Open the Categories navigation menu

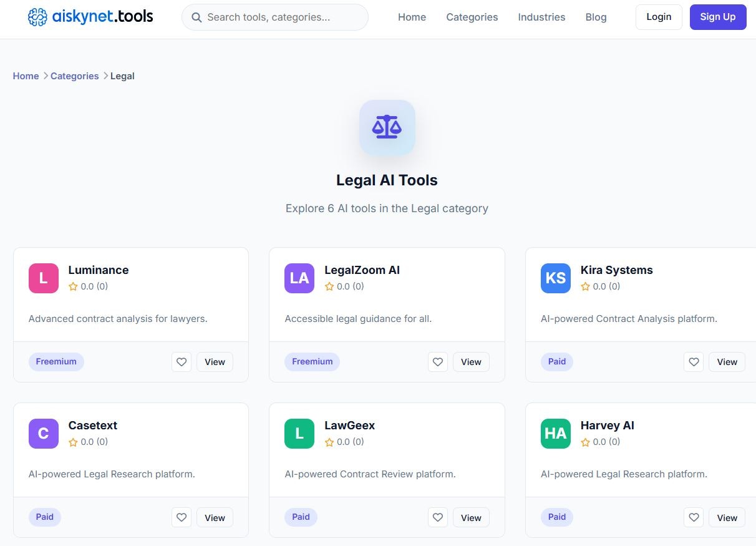(x=472, y=17)
